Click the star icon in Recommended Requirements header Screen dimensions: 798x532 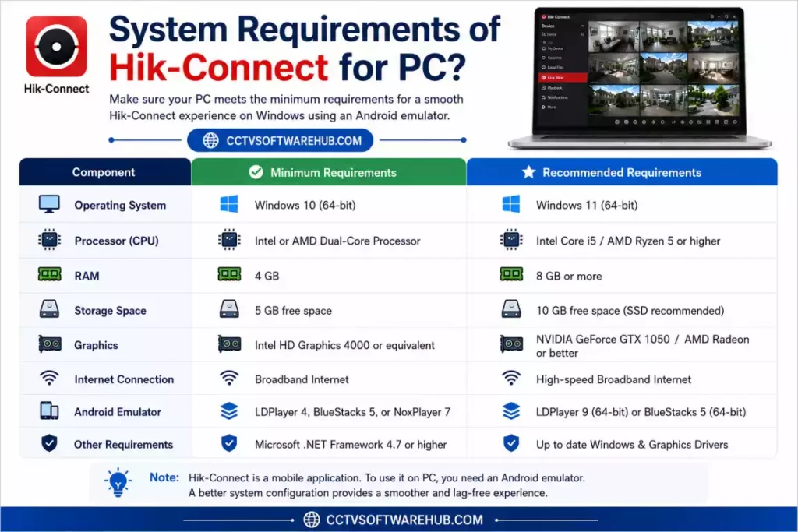pos(529,172)
